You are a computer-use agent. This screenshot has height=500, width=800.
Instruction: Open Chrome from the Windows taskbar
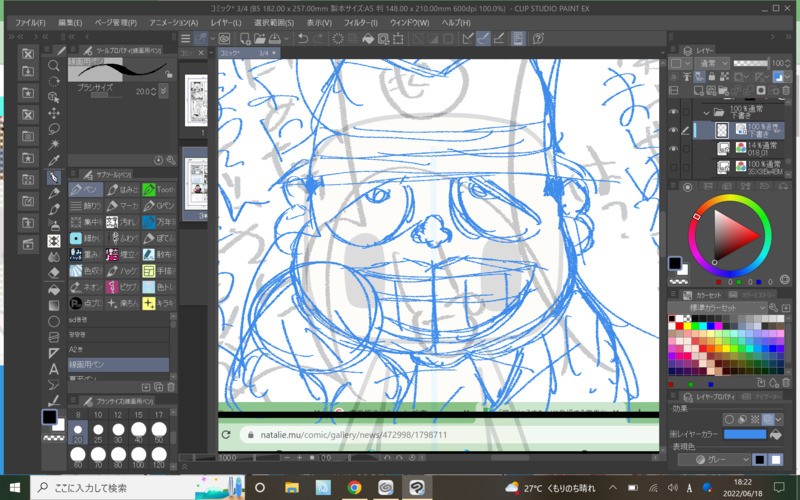pyautogui.click(x=354, y=488)
